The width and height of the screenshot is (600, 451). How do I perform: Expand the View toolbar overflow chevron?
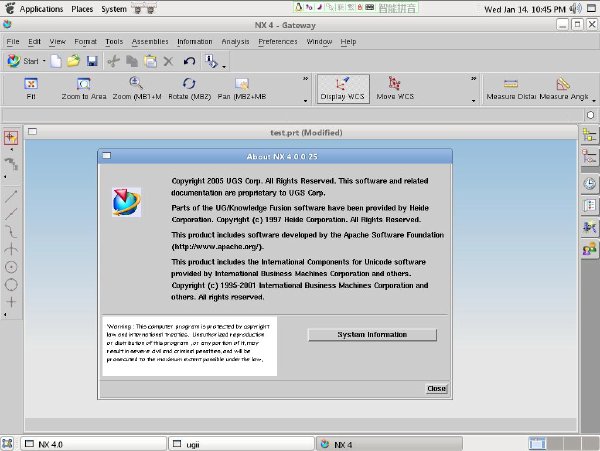[305, 78]
